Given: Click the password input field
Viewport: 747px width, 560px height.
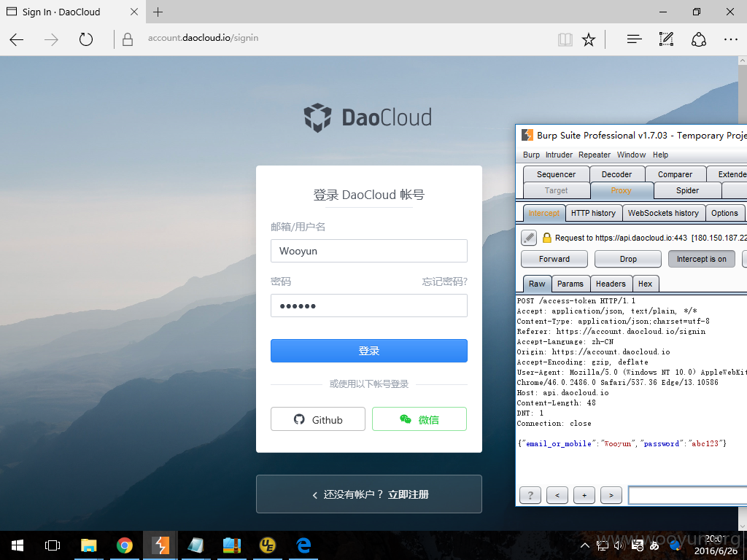Looking at the screenshot, I should point(368,306).
